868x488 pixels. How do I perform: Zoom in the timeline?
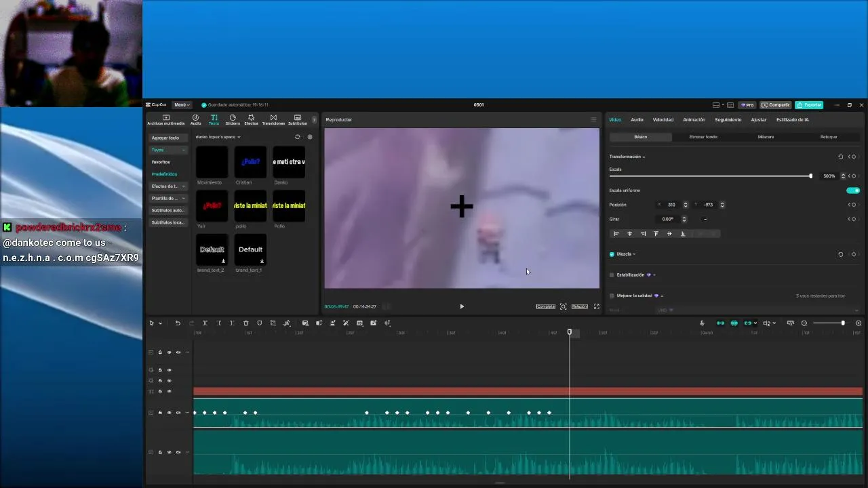[859, 323]
